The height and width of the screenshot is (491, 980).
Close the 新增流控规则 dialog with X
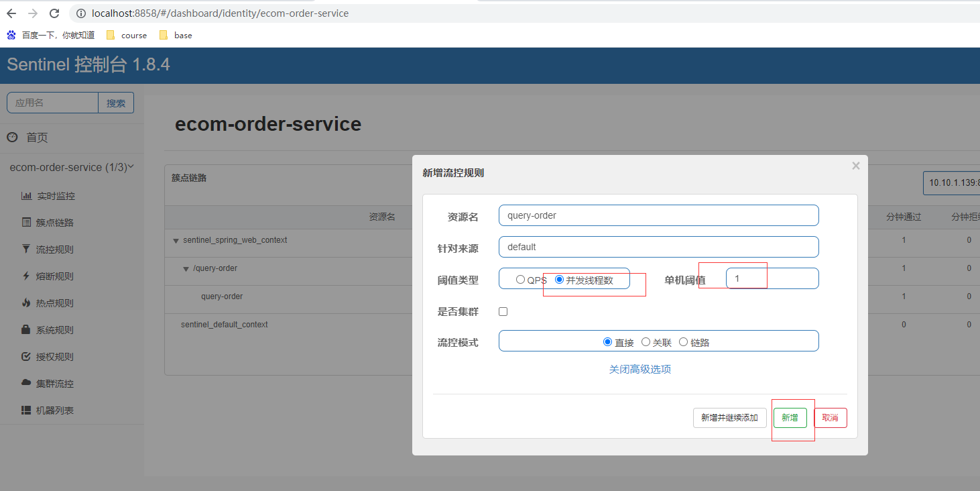click(x=855, y=166)
